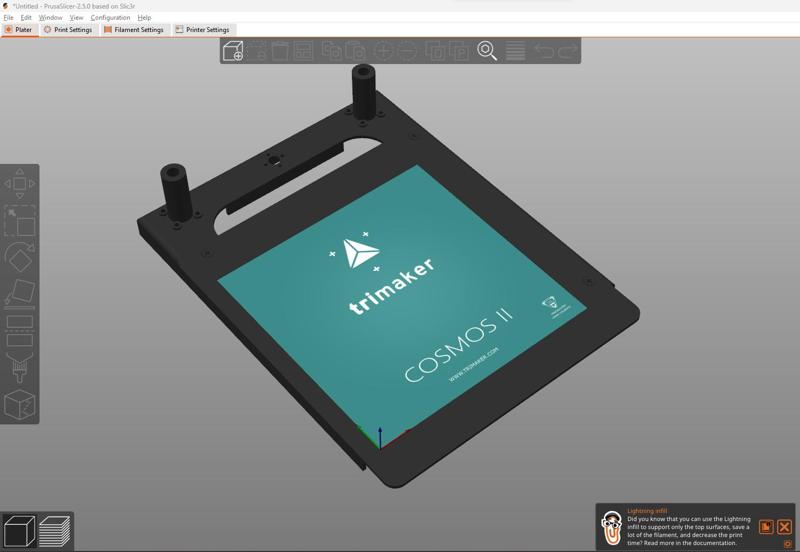Toggle variable layer height editing icon

(x=515, y=51)
